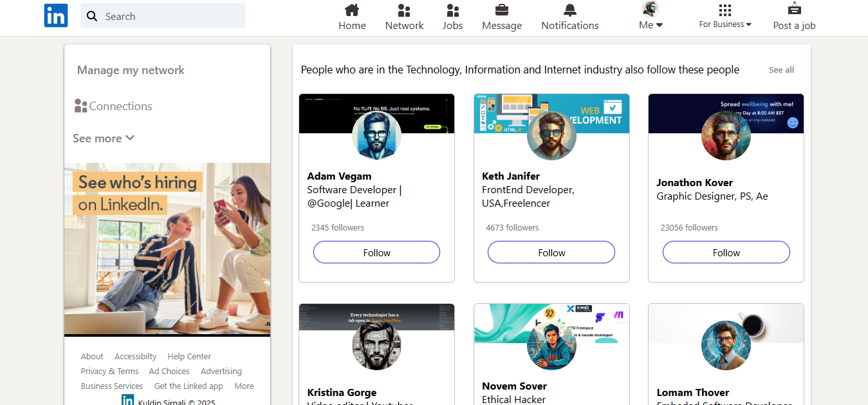Click the Post a job icon
The image size is (868, 405).
click(x=794, y=9)
